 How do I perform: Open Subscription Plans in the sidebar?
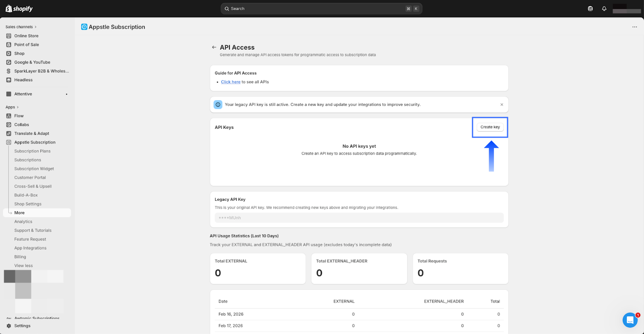[x=32, y=151]
